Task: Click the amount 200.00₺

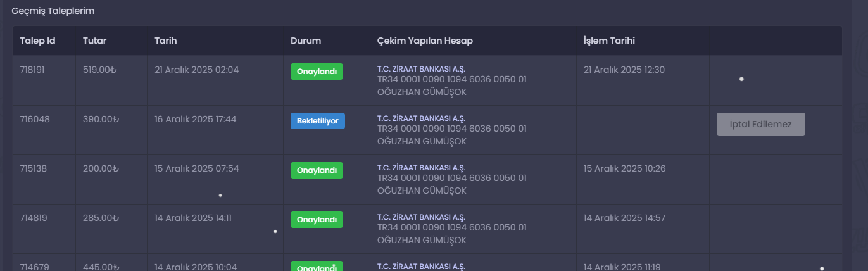Action: coord(101,168)
